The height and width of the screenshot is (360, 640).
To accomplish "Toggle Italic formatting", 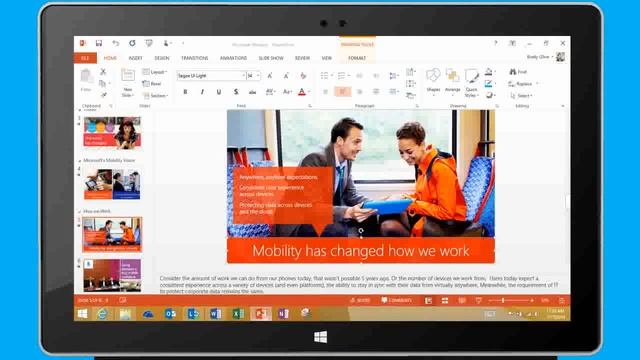I will tap(202, 92).
